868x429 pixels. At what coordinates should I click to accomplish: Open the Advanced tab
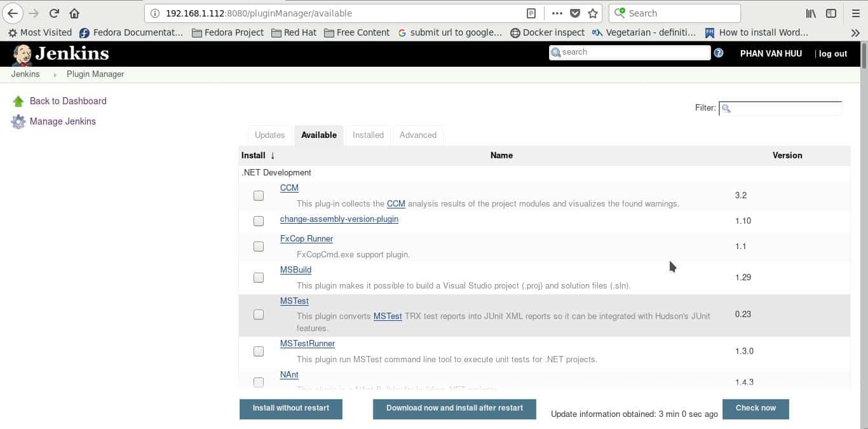tap(418, 135)
